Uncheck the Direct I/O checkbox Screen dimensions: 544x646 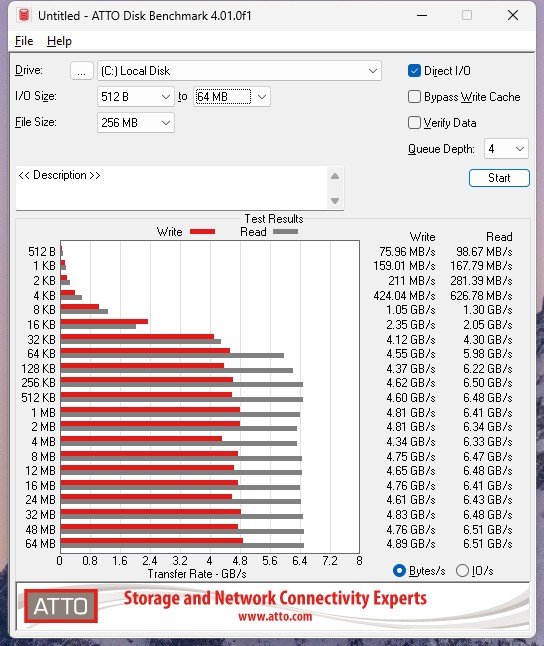pyautogui.click(x=414, y=71)
